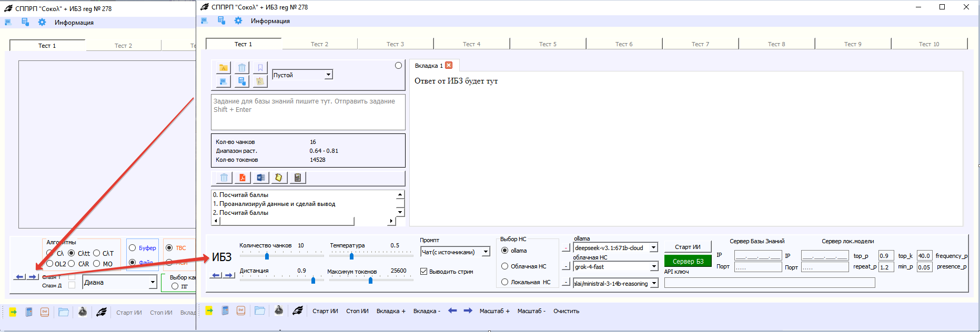Click Очистить in the bottom toolbar

pos(566,311)
